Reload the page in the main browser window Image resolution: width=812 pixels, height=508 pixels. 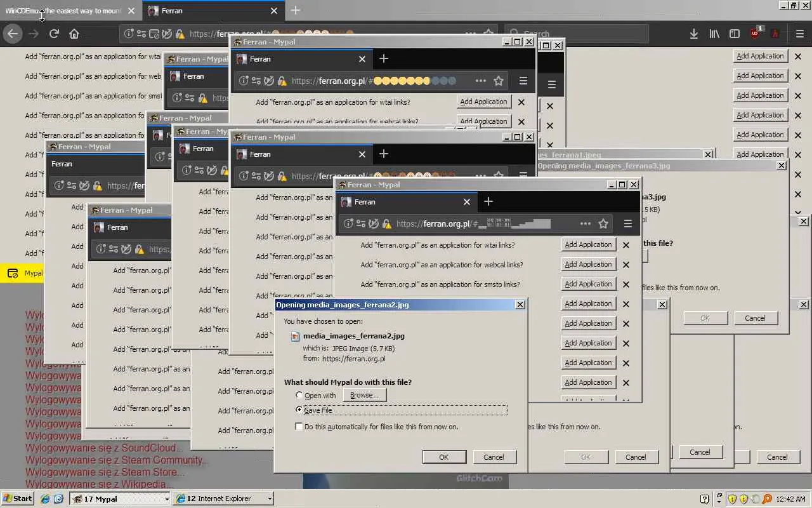(54, 34)
